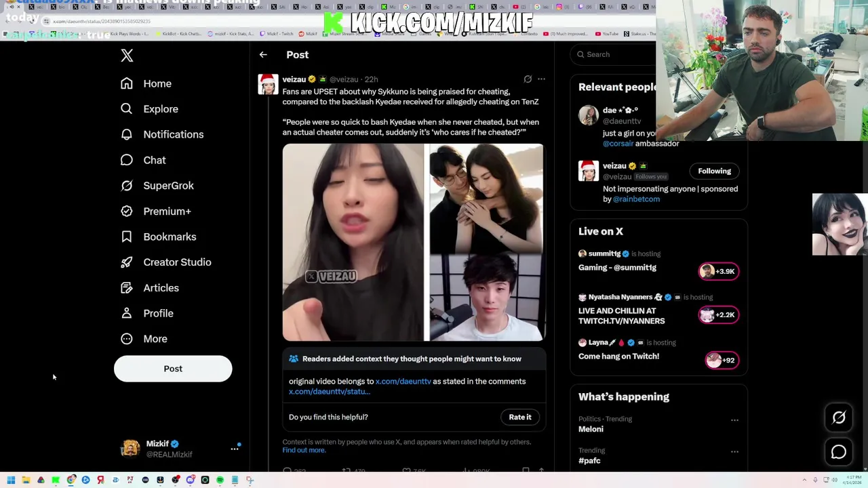Go back using the Post arrow
The image size is (868, 488).
(x=263, y=55)
